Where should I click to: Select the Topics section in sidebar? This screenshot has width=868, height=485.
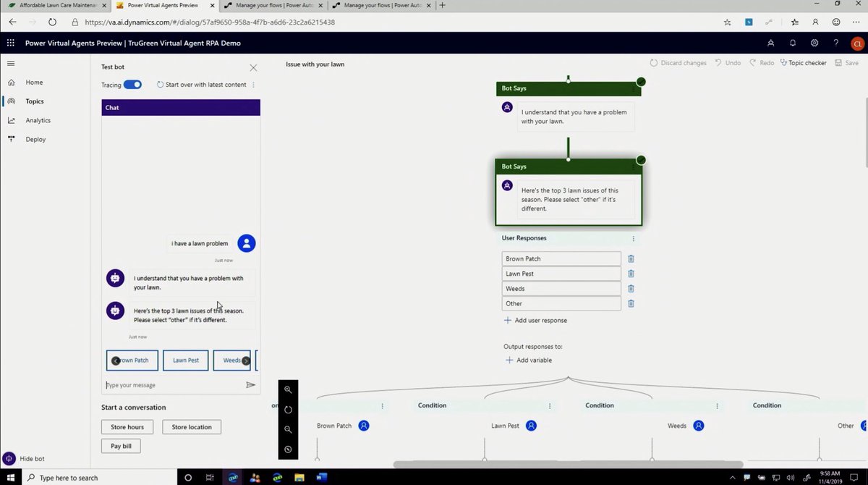(x=34, y=101)
